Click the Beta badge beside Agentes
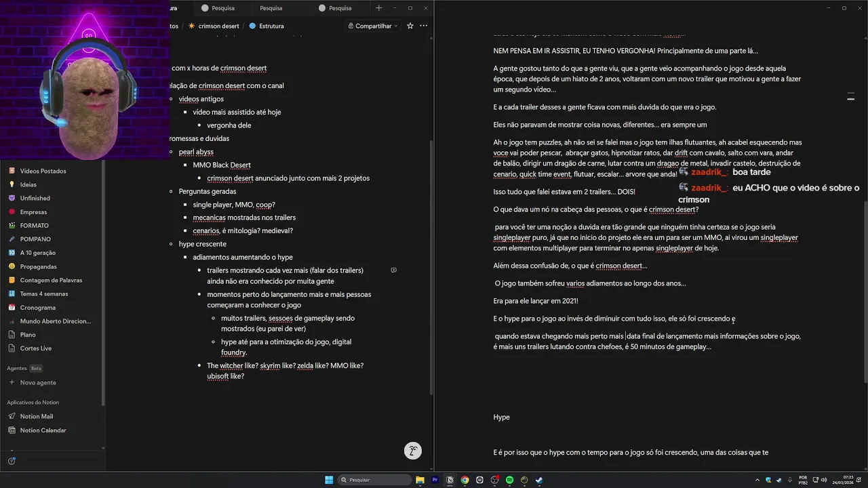 click(36, 368)
